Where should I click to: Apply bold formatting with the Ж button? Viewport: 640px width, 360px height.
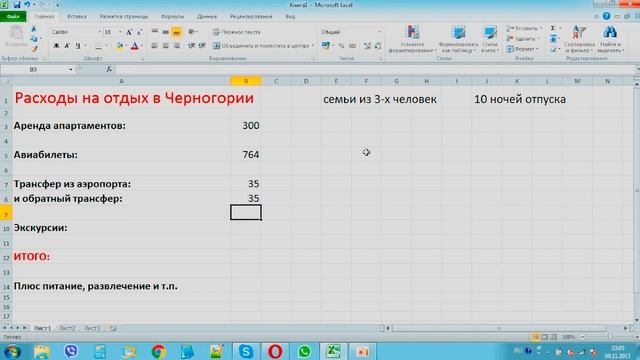click(x=56, y=46)
